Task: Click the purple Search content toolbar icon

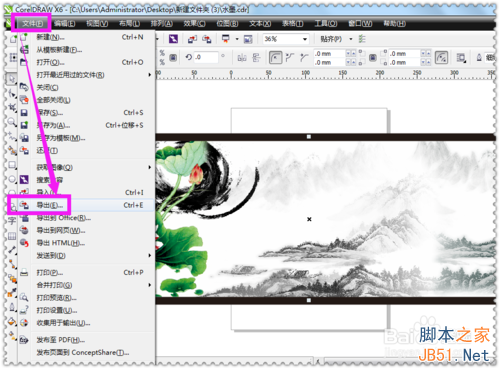Action: point(173,39)
